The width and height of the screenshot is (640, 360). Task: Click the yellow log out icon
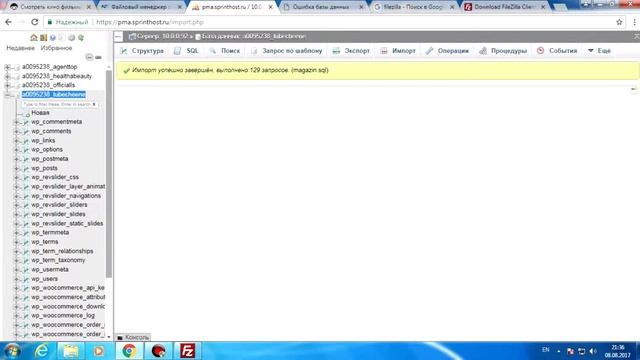point(43,38)
